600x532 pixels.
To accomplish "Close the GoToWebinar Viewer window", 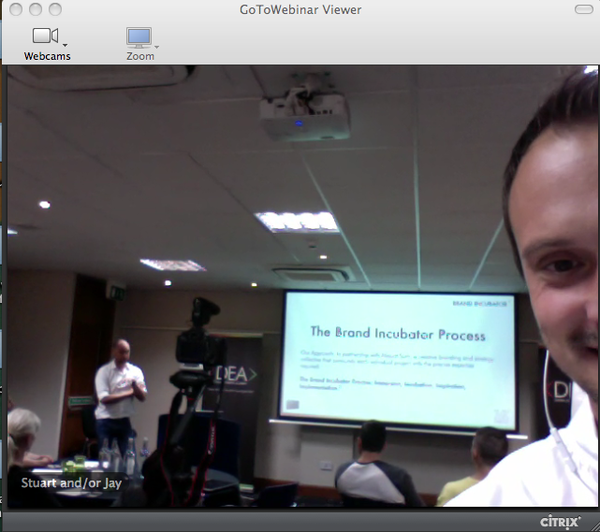I will click(x=13, y=9).
